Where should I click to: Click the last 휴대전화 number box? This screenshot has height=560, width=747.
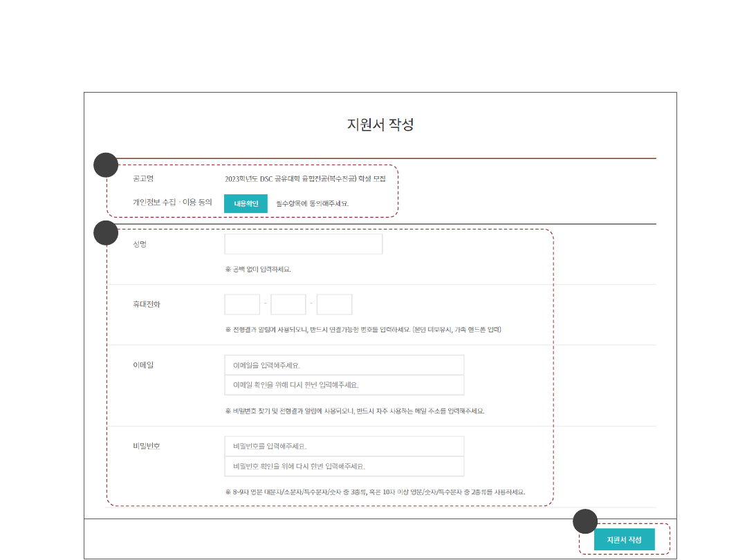pos(335,304)
